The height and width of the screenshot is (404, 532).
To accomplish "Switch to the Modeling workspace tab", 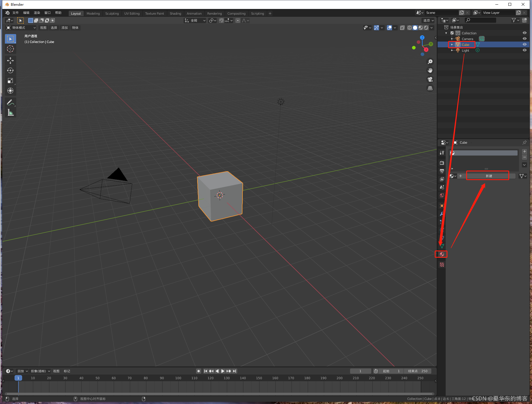I will (x=93, y=14).
